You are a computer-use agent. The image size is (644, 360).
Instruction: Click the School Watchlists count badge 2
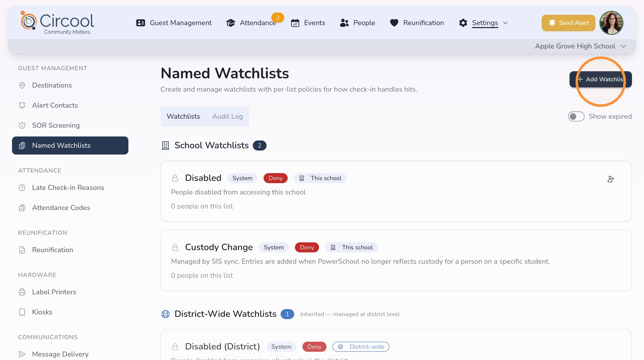(260, 146)
